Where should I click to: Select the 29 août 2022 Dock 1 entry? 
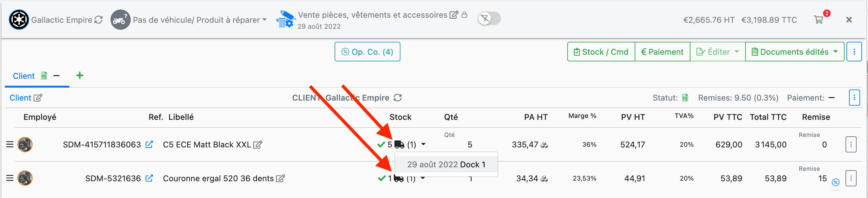(x=446, y=164)
